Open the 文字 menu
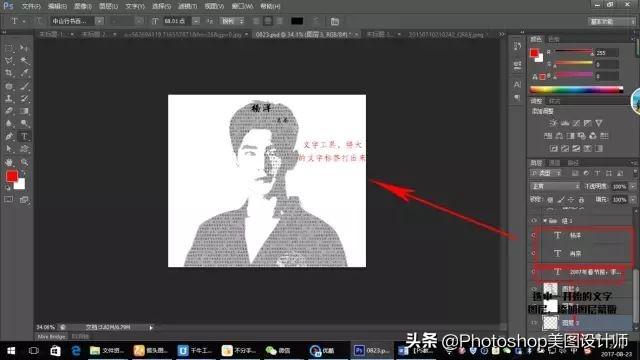The image size is (640, 360). (x=135, y=6)
